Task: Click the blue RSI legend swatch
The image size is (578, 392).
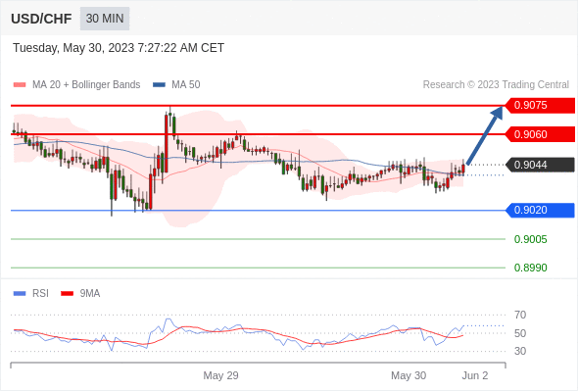Action: pyautogui.click(x=20, y=294)
